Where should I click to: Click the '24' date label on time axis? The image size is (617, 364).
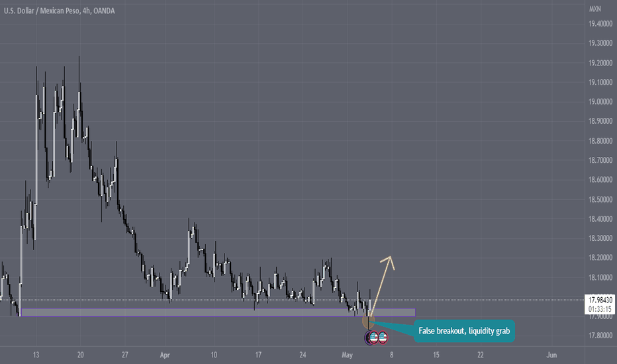[303, 355]
